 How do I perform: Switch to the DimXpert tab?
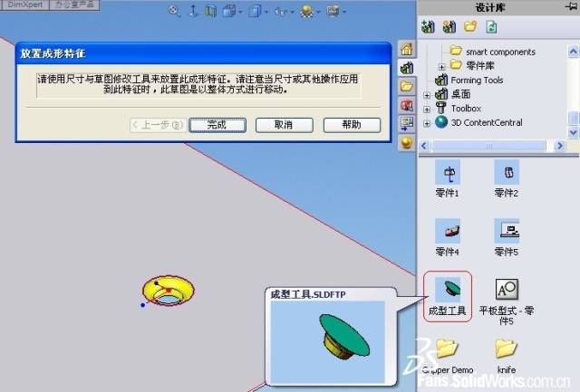[25, 5]
